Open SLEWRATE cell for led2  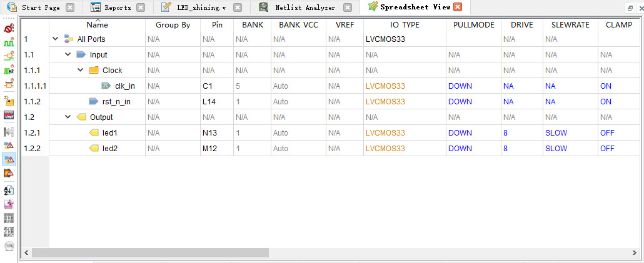[x=570, y=149]
